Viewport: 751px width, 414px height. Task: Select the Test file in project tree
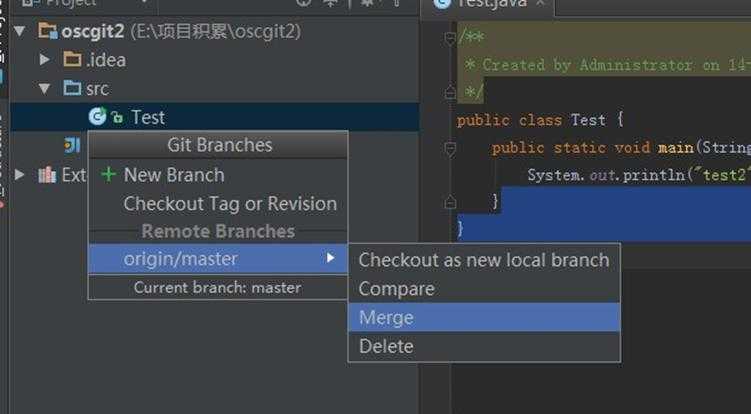tap(215, 117)
